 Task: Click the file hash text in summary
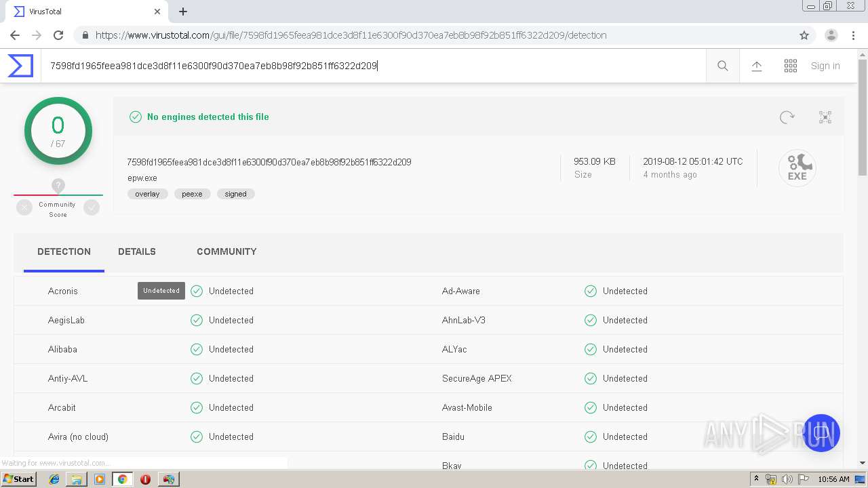click(x=269, y=162)
